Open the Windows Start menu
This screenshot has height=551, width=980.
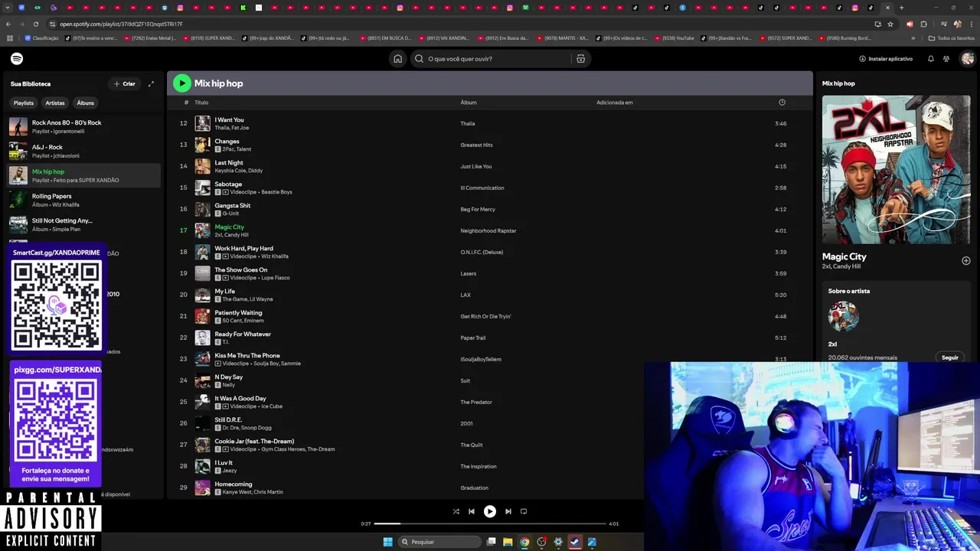387,542
